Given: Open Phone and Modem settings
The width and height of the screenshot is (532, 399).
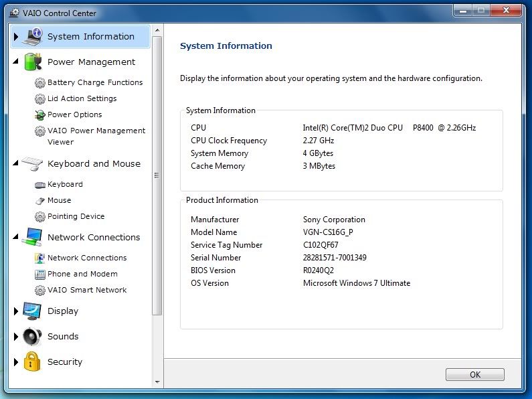Looking at the screenshot, I should coord(82,274).
